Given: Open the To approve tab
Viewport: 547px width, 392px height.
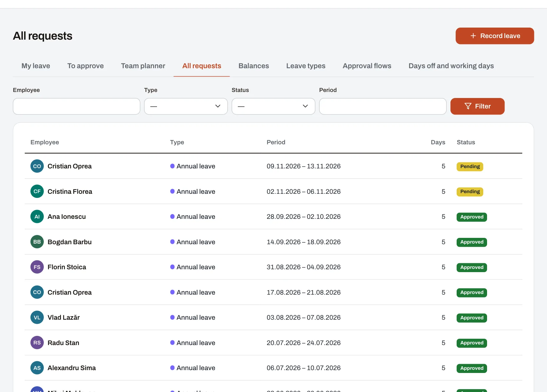Looking at the screenshot, I should (86, 66).
